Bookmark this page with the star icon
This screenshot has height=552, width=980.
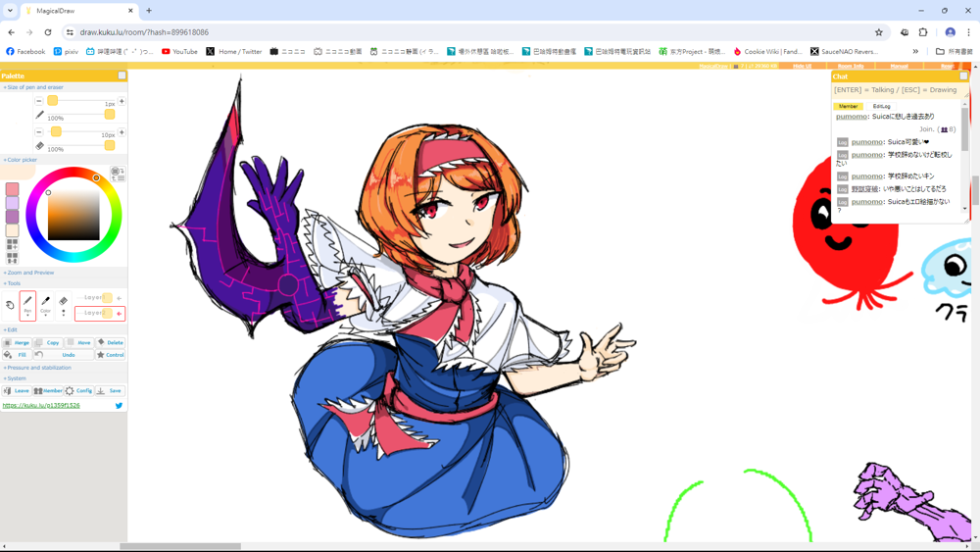tap(879, 32)
